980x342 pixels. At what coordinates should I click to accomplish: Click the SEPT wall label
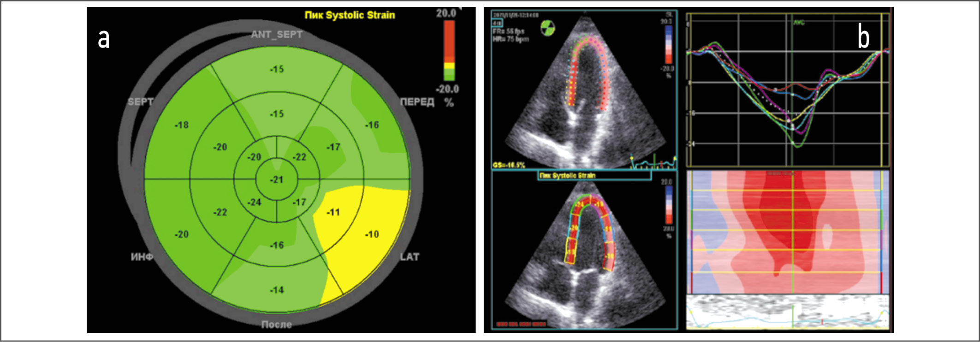(140, 102)
